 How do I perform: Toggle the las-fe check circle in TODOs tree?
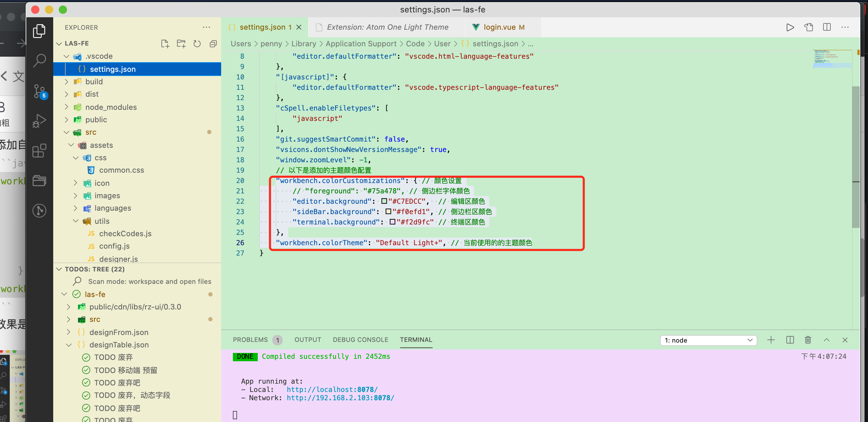point(77,294)
